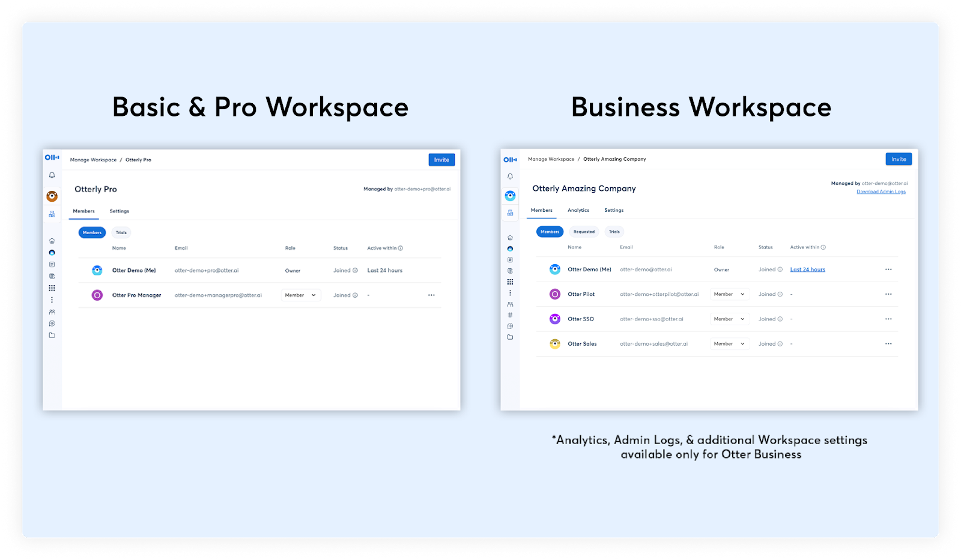Open the people groups icon in the Business sidebar
The height and width of the screenshot is (560, 961).
coord(510,304)
